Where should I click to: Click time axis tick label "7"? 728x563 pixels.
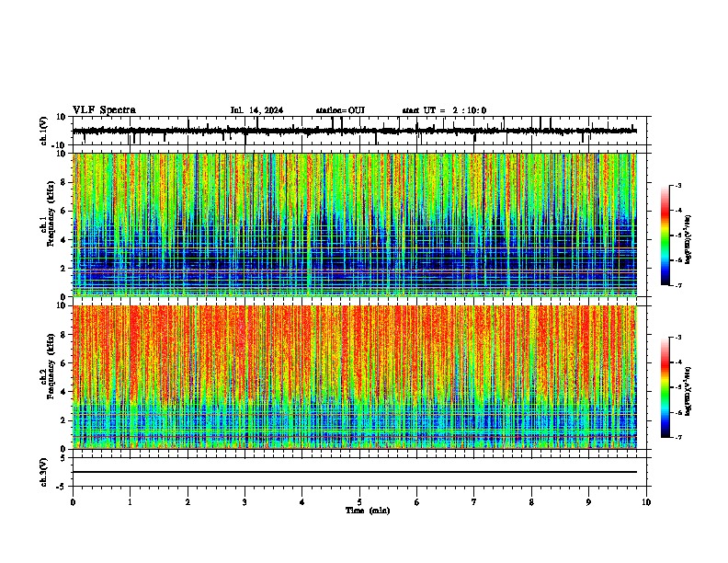(x=474, y=502)
